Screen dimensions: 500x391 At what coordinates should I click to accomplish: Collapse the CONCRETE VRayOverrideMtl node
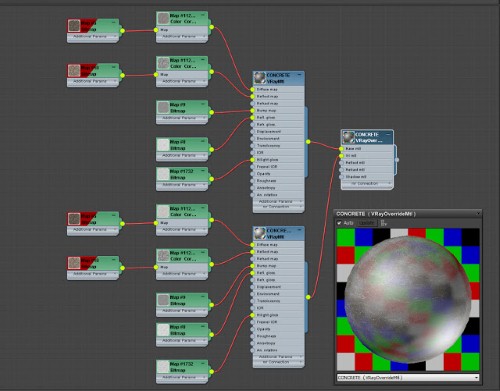pos(388,134)
